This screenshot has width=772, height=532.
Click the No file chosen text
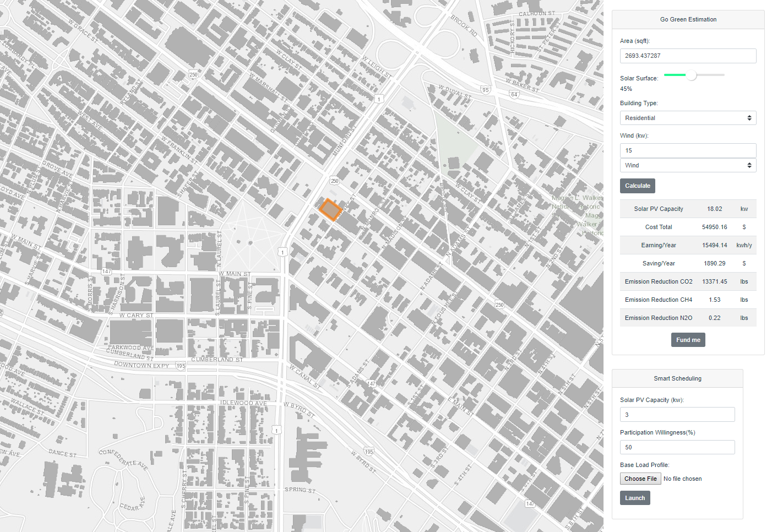pos(682,479)
